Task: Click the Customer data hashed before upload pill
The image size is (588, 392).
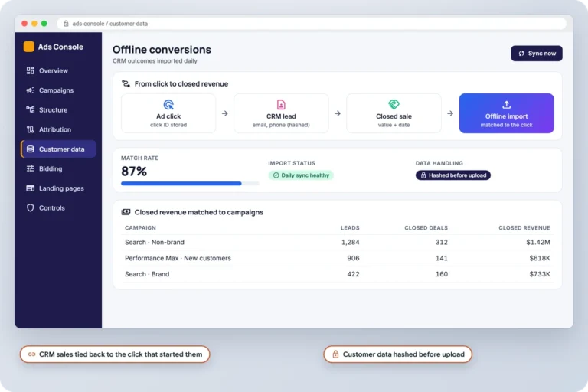Action: point(397,354)
